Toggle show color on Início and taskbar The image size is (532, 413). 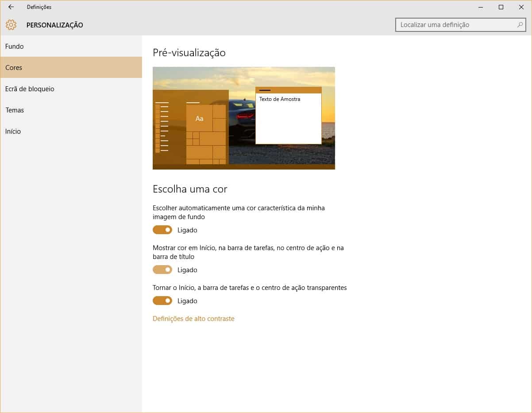(x=162, y=270)
